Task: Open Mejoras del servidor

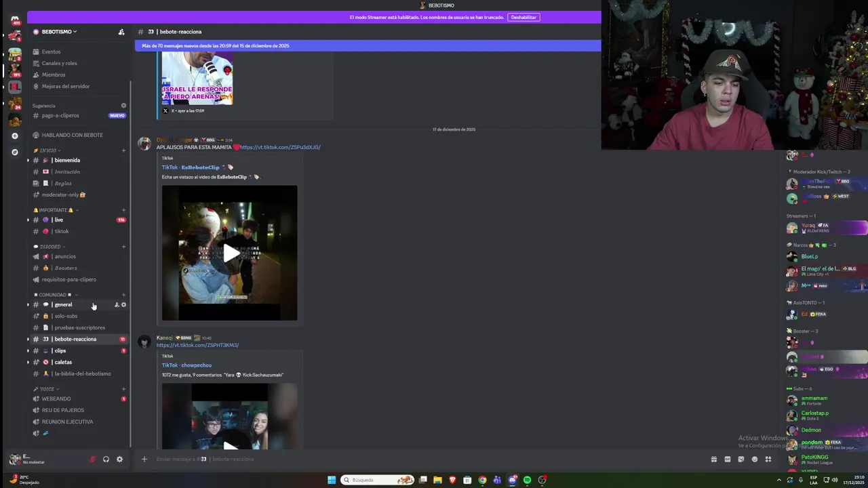Action: 65,86
